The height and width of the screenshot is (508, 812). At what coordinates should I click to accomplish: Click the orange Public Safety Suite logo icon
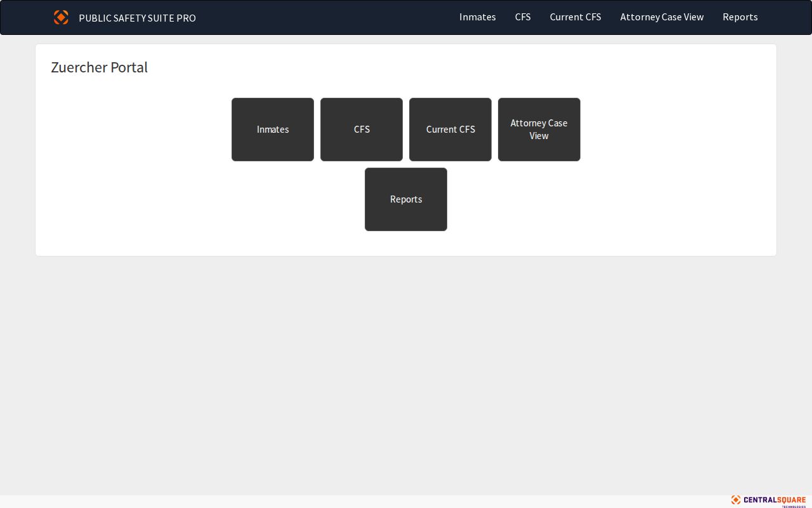point(61,17)
